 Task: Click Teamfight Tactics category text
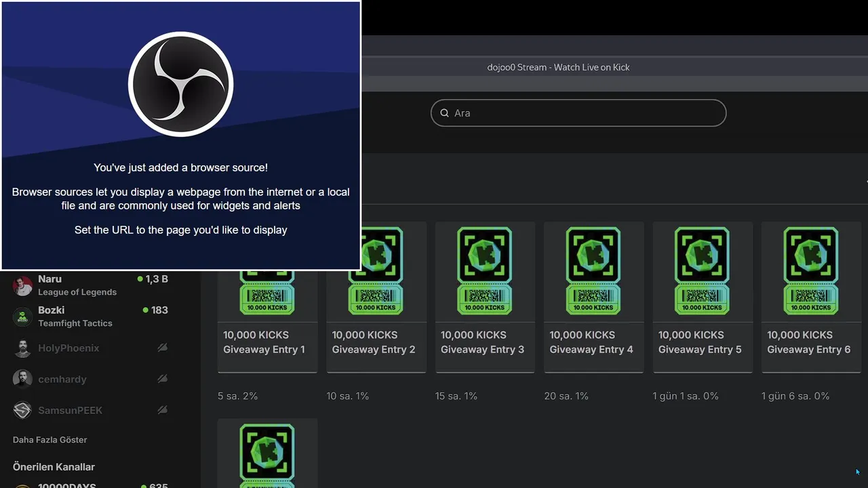point(75,323)
